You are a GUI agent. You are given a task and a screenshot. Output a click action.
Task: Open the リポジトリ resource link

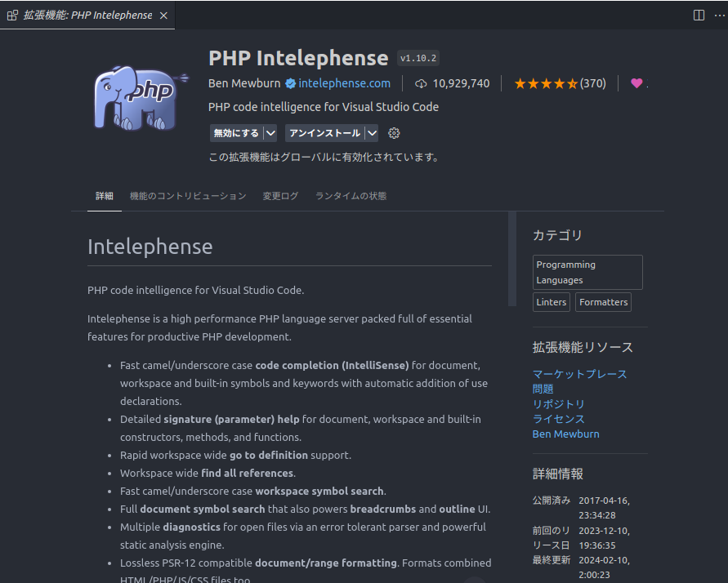(559, 404)
